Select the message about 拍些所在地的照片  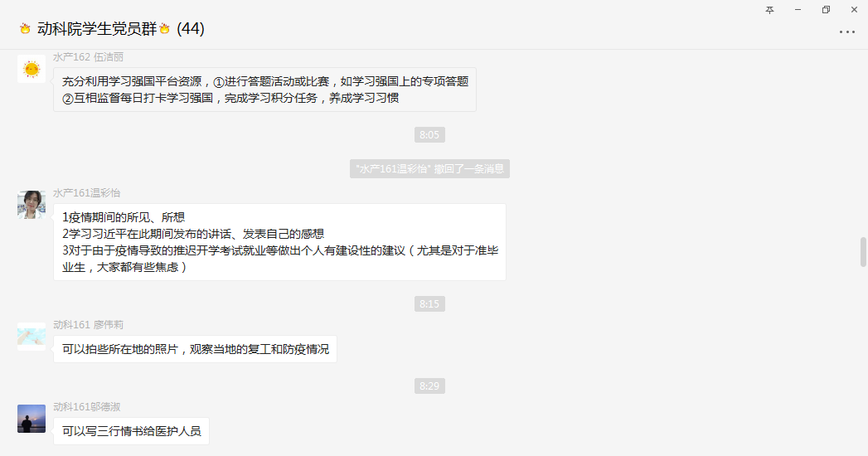(196, 349)
